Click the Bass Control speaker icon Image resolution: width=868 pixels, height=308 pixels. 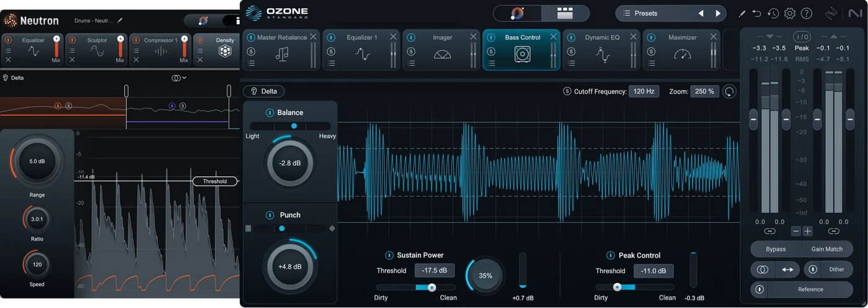pos(522,55)
